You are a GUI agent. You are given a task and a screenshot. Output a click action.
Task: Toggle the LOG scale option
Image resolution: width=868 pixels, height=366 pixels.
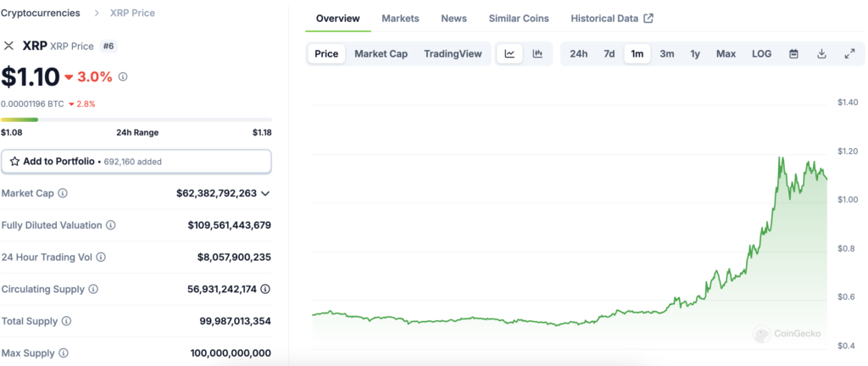pos(761,54)
